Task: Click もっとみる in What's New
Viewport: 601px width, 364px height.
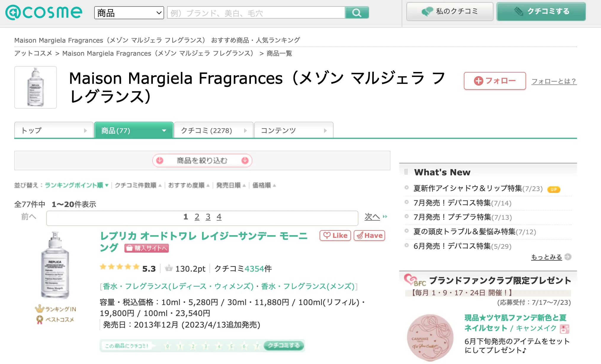Action: click(x=546, y=257)
